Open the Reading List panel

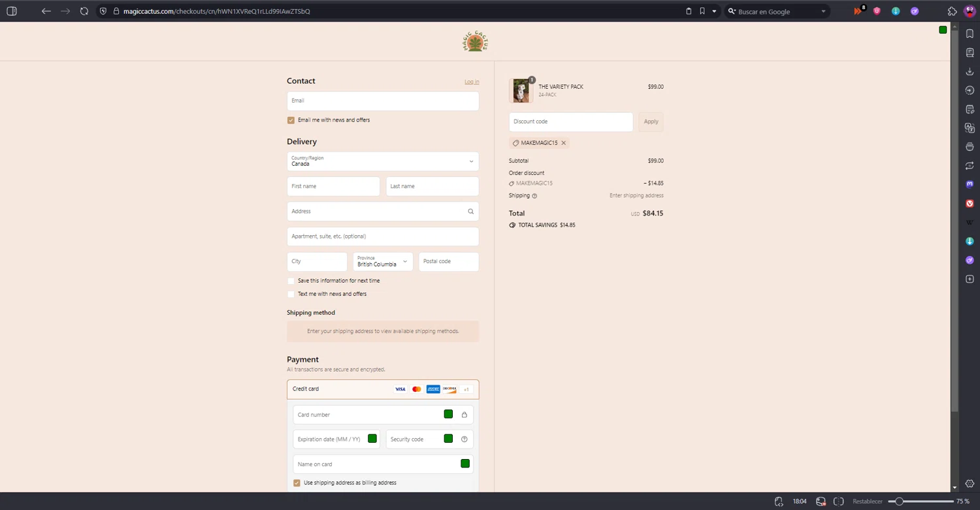970,52
